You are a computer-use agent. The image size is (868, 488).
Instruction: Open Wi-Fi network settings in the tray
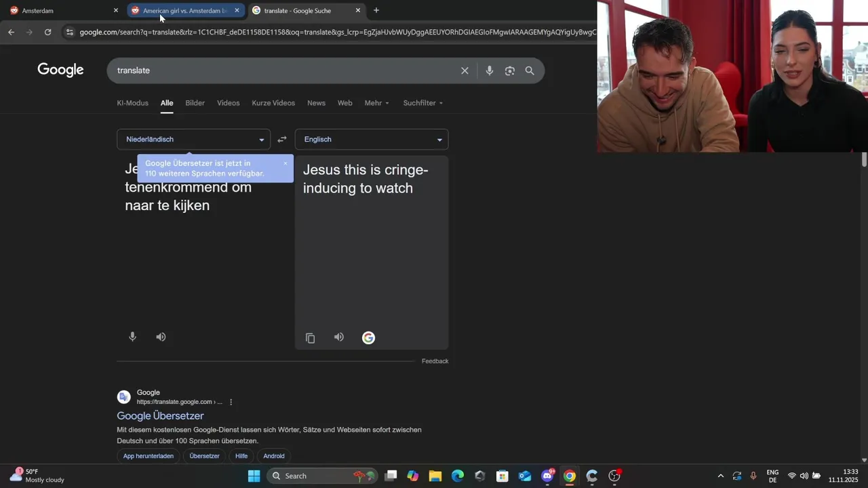[791, 476]
